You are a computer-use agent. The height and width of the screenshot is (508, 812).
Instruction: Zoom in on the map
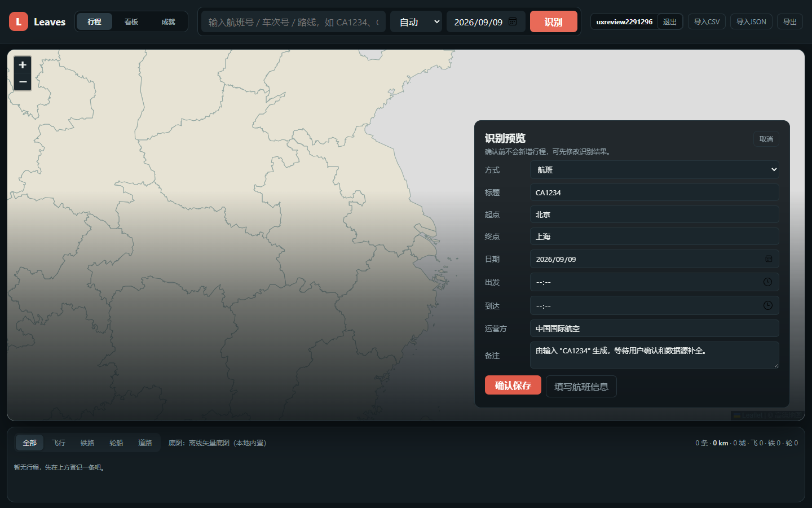pos(23,65)
